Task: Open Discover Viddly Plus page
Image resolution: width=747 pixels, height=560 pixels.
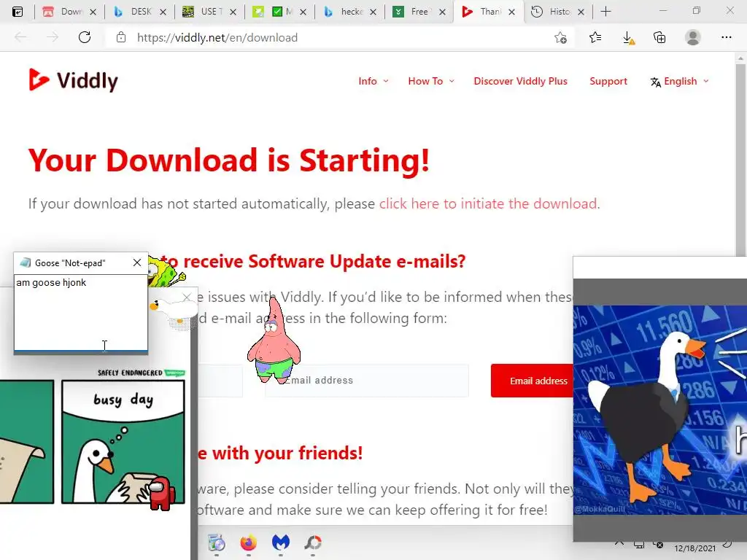Action: [520, 82]
